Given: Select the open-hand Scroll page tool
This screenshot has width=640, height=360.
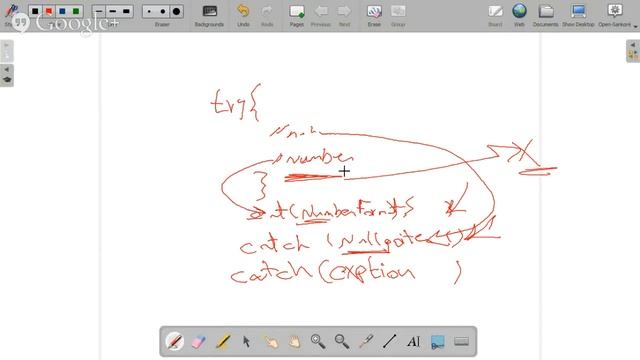Looking at the screenshot, I should pyautogui.click(x=294, y=341).
